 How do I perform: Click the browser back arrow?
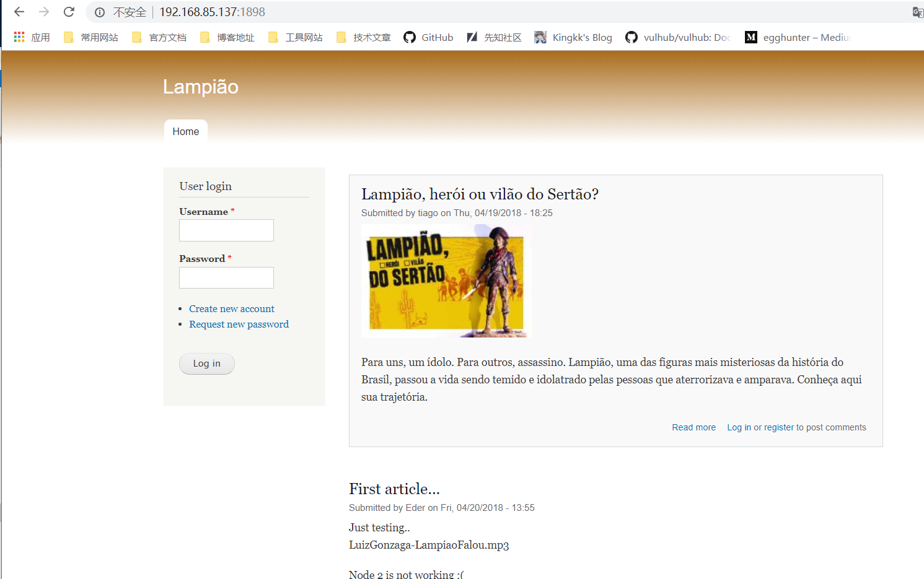[x=19, y=12]
